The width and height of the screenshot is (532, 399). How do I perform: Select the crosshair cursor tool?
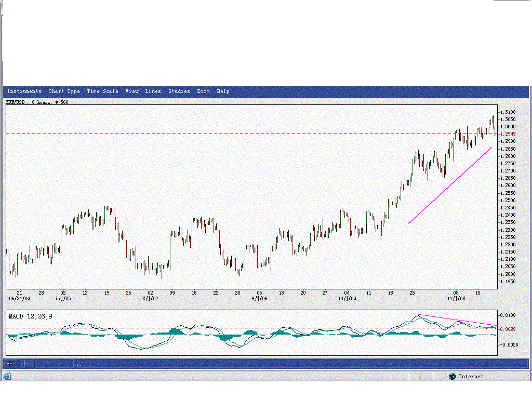tap(26, 364)
